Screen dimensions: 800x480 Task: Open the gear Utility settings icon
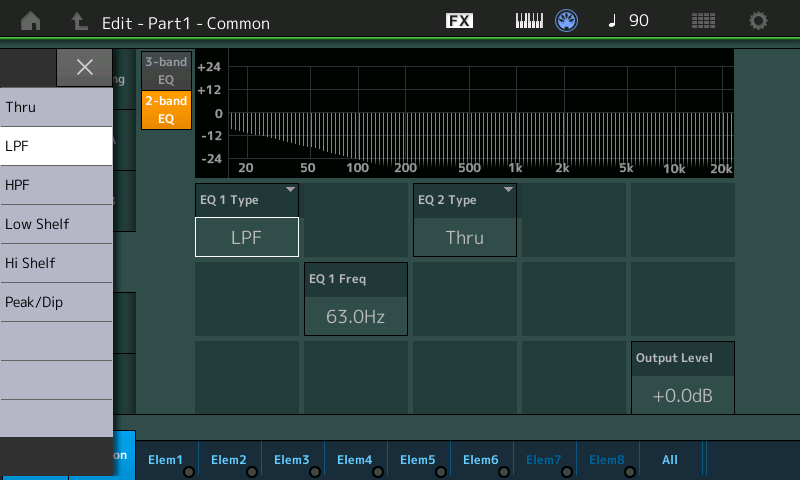758,21
